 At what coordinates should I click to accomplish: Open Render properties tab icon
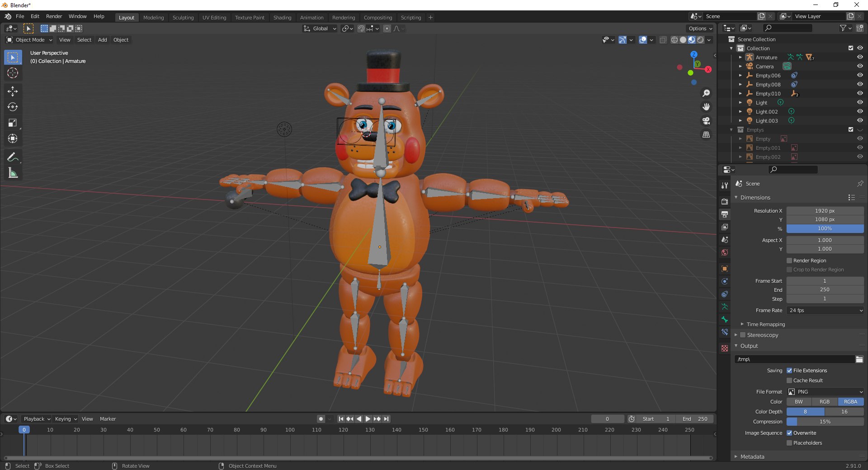(725, 201)
